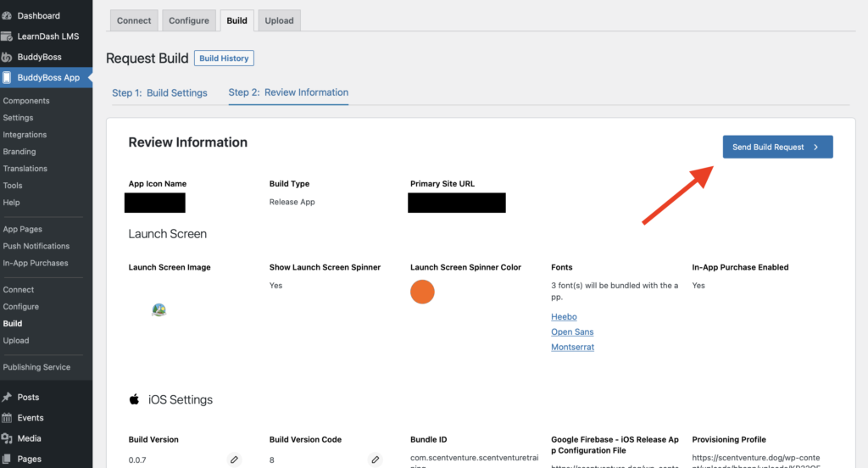
Task: Click the Media library icon
Action: tap(8, 438)
